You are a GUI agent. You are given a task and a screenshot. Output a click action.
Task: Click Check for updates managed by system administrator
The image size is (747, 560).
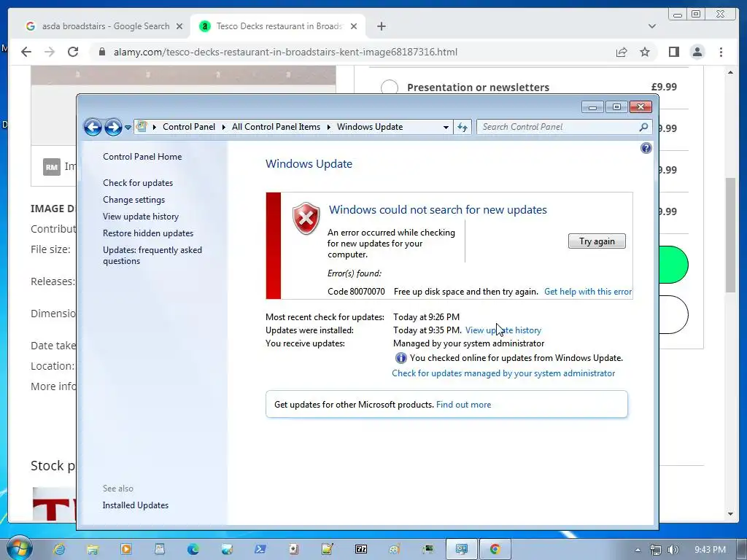pos(503,373)
